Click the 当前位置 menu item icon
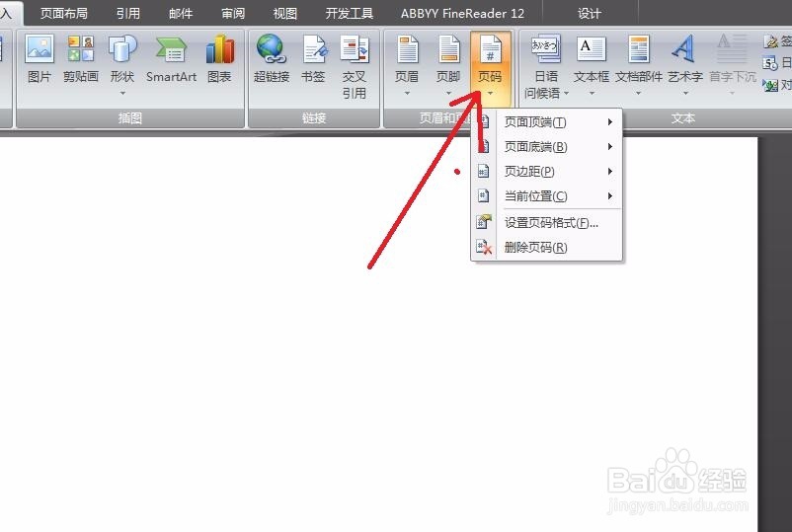The height and width of the screenshot is (532, 792). pos(483,195)
